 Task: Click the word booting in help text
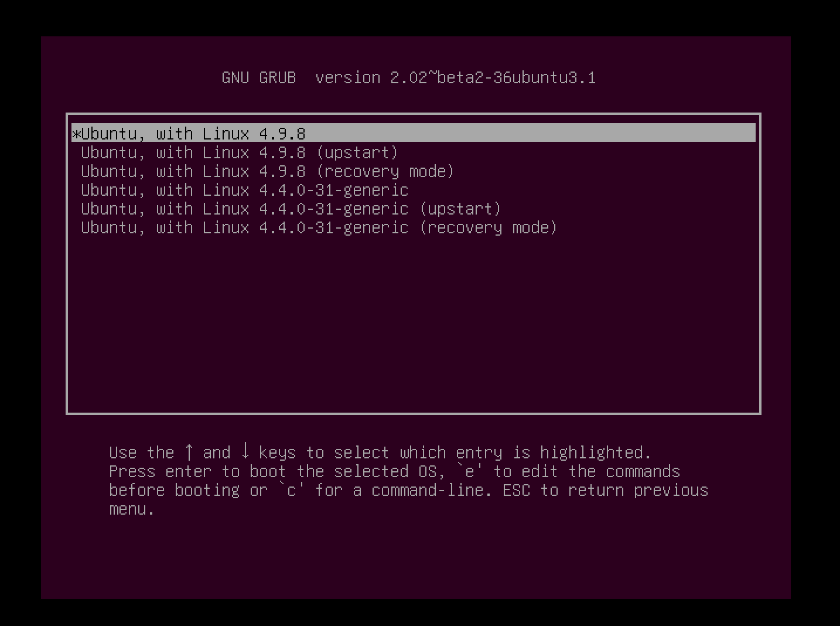pyautogui.click(x=207, y=490)
